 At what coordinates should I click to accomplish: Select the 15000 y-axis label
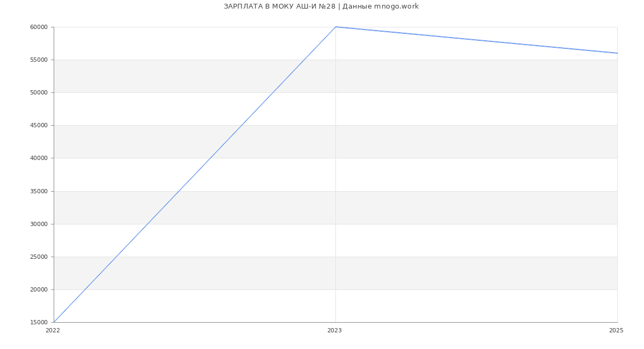tap(39, 322)
